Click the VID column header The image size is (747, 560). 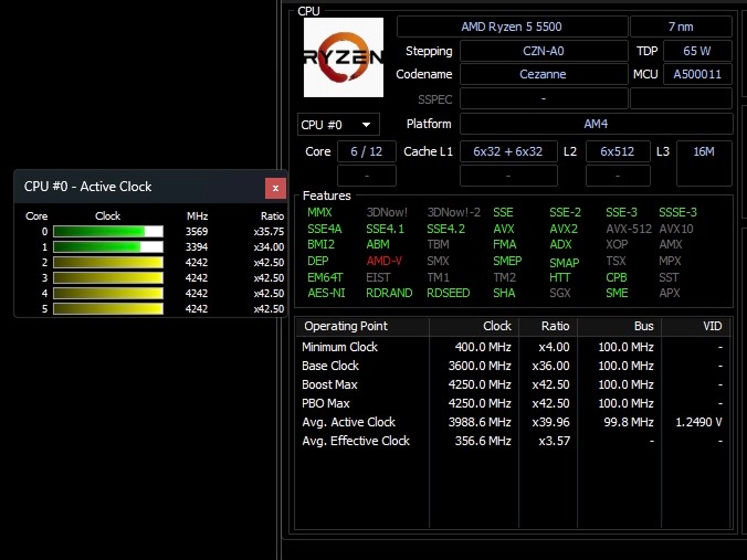[696, 326]
